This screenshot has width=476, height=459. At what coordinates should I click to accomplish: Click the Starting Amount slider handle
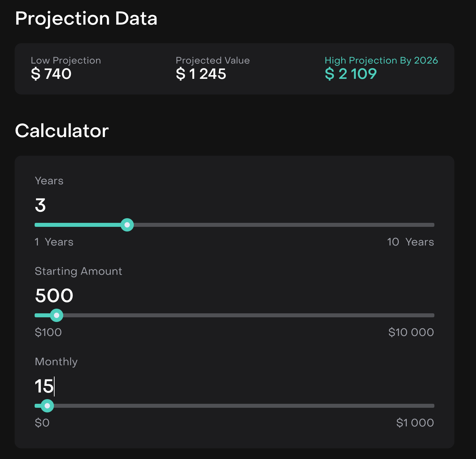(57, 315)
